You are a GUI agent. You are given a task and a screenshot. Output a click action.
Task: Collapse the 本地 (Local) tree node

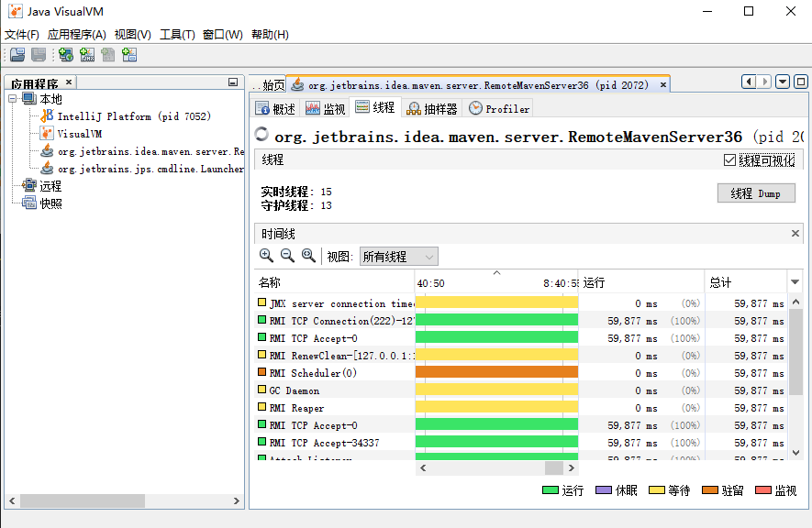click(x=13, y=98)
